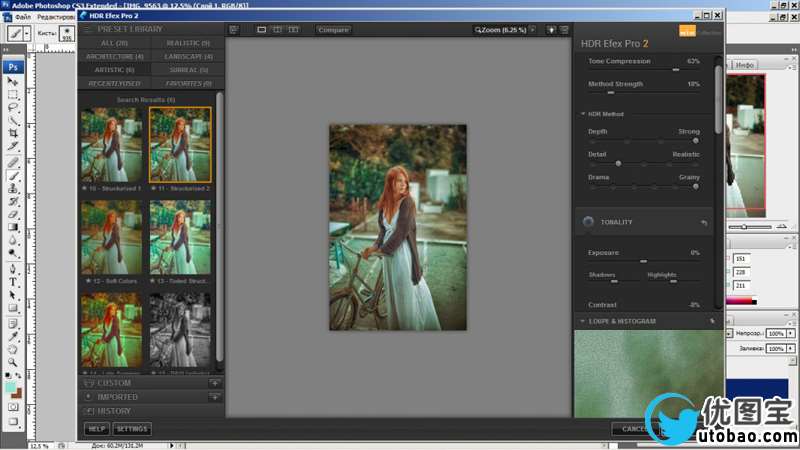Screen dimensions: 800x450
Task: Collapse the HDR Method section
Action: (x=583, y=114)
